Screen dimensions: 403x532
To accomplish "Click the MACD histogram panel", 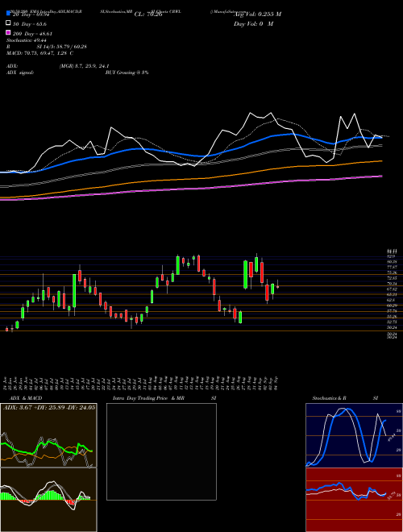I will [x=48, y=500].
